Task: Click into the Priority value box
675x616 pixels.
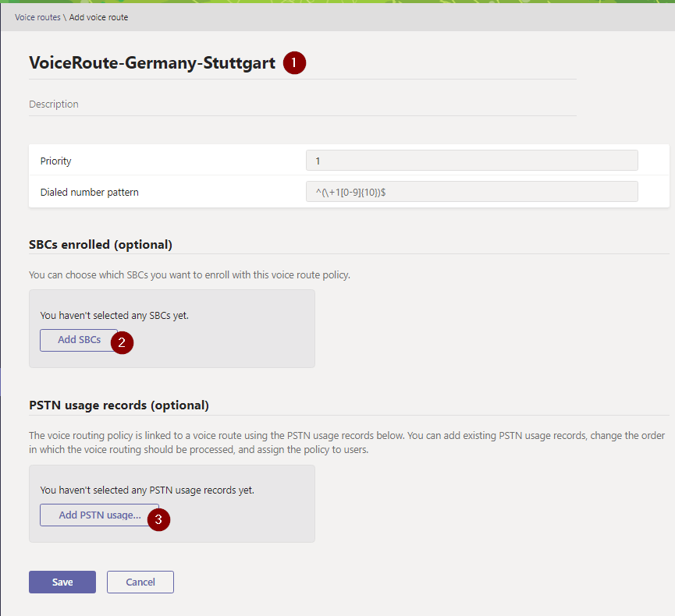Action: (x=471, y=161)
